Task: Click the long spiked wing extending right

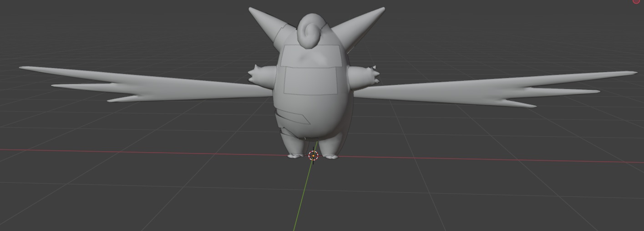Action: pyautogui.click(x=494, y=89)
